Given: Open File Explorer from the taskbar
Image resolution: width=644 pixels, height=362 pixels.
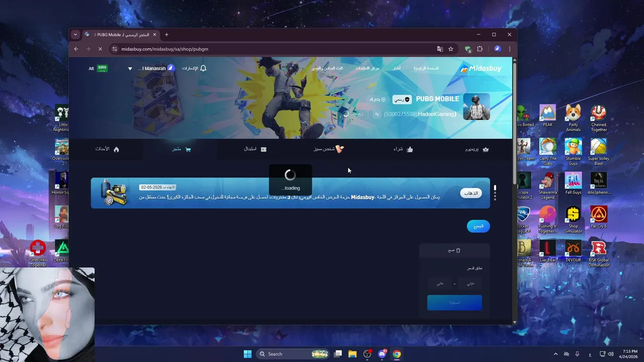Looking at the screenshot, I should coord(353,354).
